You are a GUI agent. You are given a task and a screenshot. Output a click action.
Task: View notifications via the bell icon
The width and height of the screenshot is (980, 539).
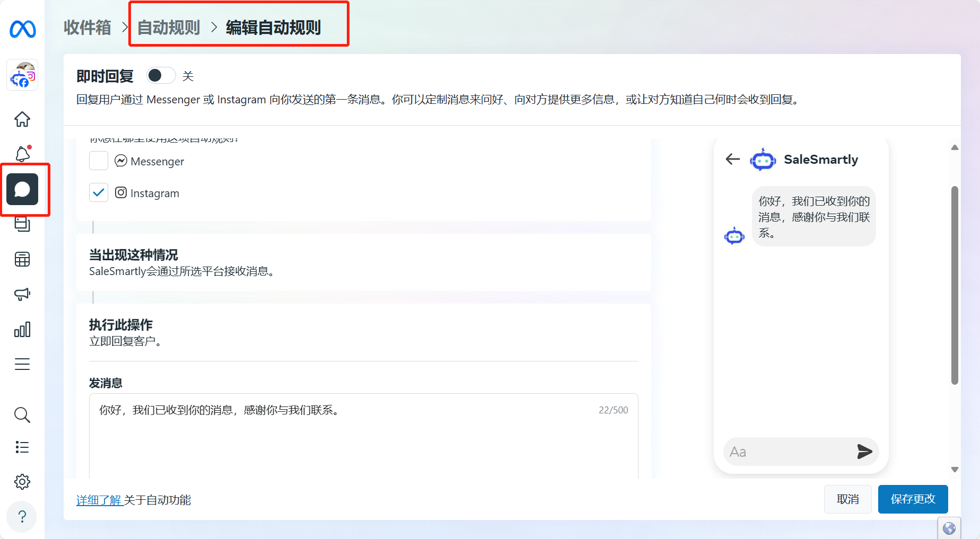22,154
